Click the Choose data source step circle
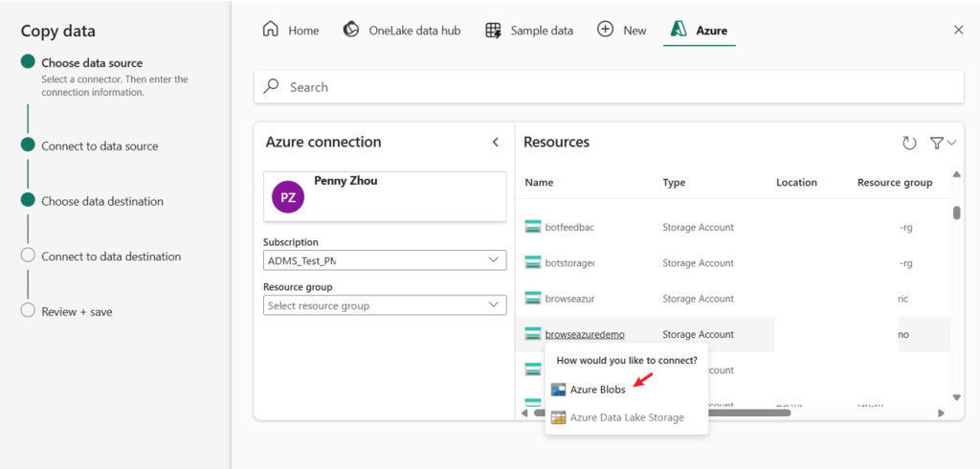 click(x=28, y=61)
